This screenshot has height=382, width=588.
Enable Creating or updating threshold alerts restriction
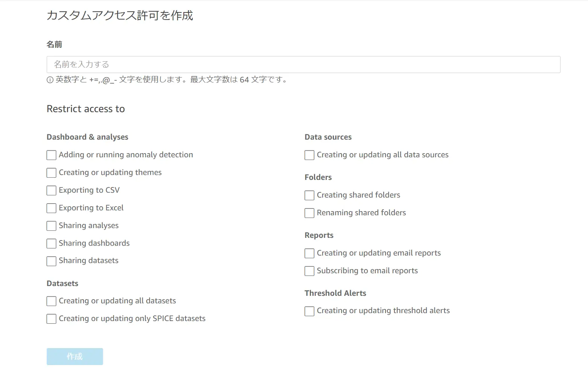click(309, 311)
